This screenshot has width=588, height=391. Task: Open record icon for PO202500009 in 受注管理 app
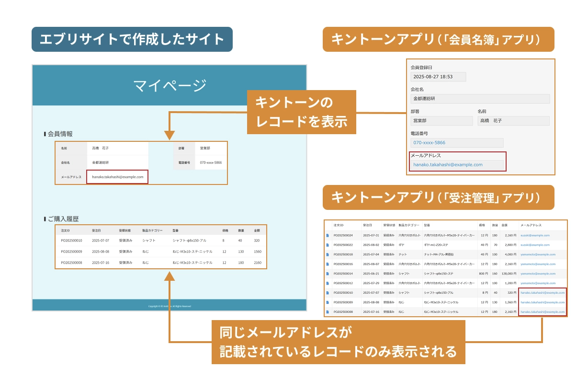tap(328, 302)
